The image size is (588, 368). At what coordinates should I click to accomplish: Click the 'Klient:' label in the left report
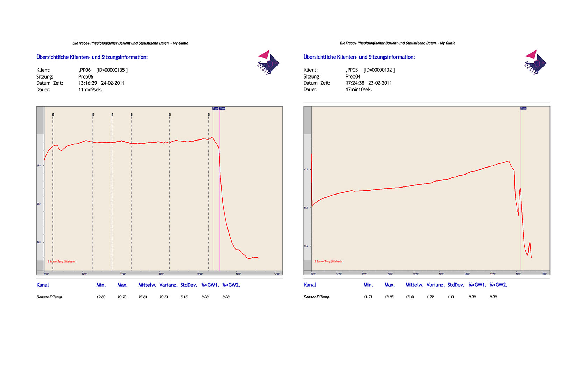pyautogui.click(x=43, y=70)
